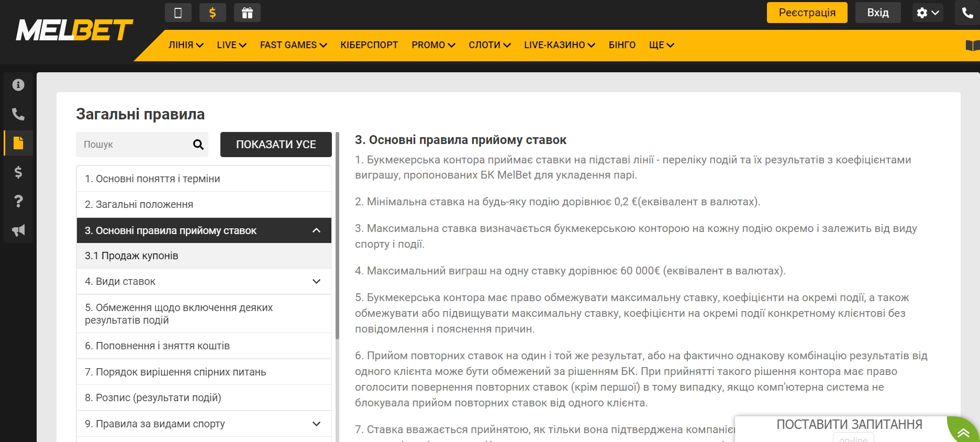Image resolution: width=980 pixels, height=442 pixels.
Task: Open the question mark help icon
Action: (x=18, y=201)
